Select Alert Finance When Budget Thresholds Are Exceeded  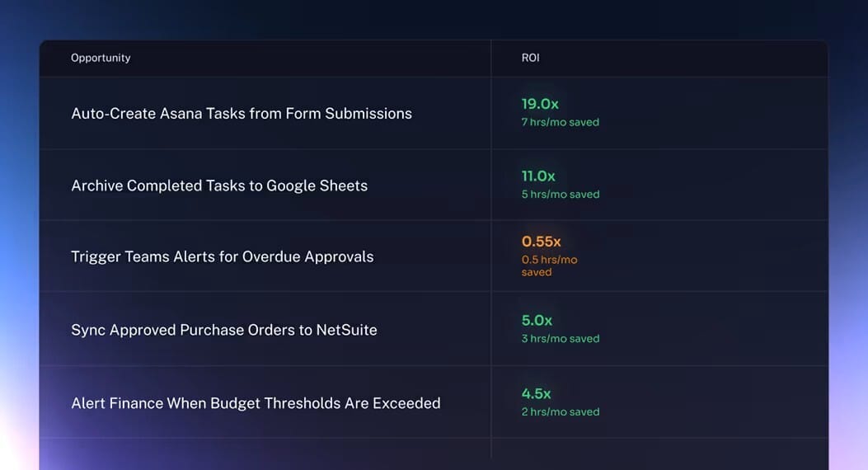pos(256,403)
